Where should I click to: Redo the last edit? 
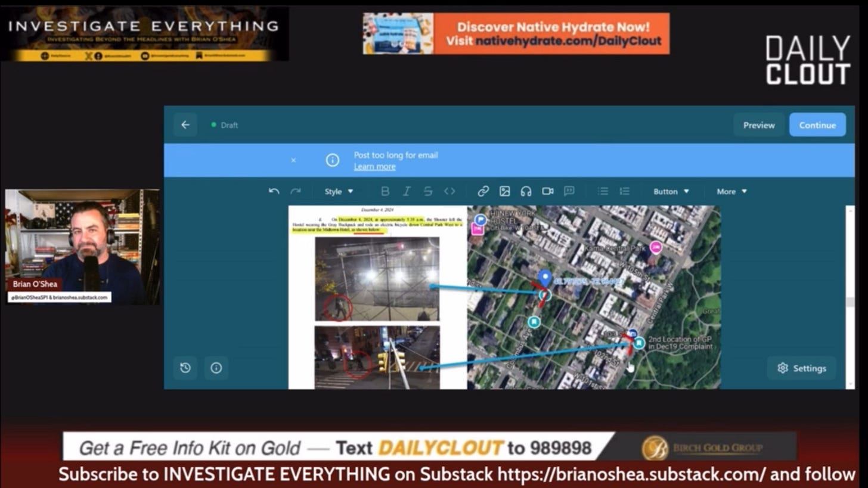coord(296,191)
